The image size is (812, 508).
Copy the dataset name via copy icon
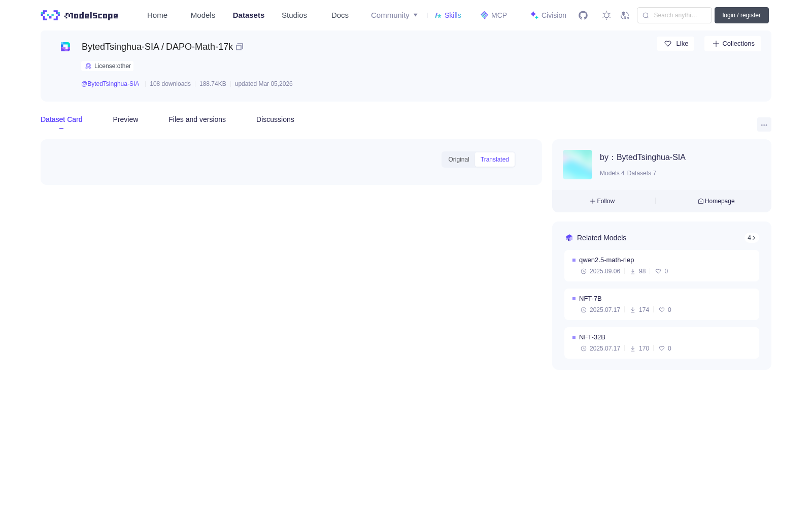[x=240, y=47]
